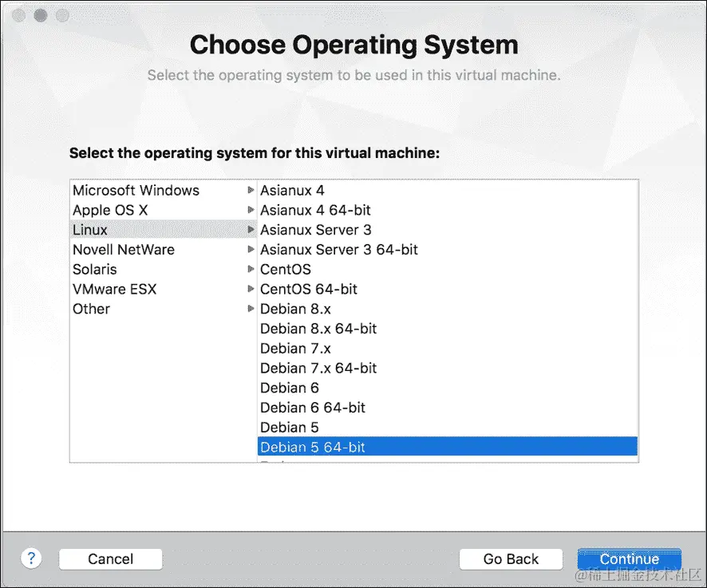707x588 pixels.
Task: Minimize window using middle title-bar button
Action: pos(41,15)
